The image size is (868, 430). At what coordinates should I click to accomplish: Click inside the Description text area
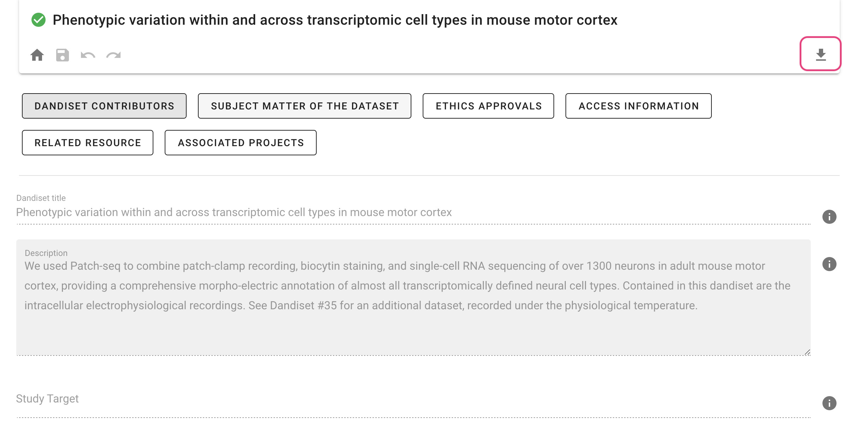point(389,325)
